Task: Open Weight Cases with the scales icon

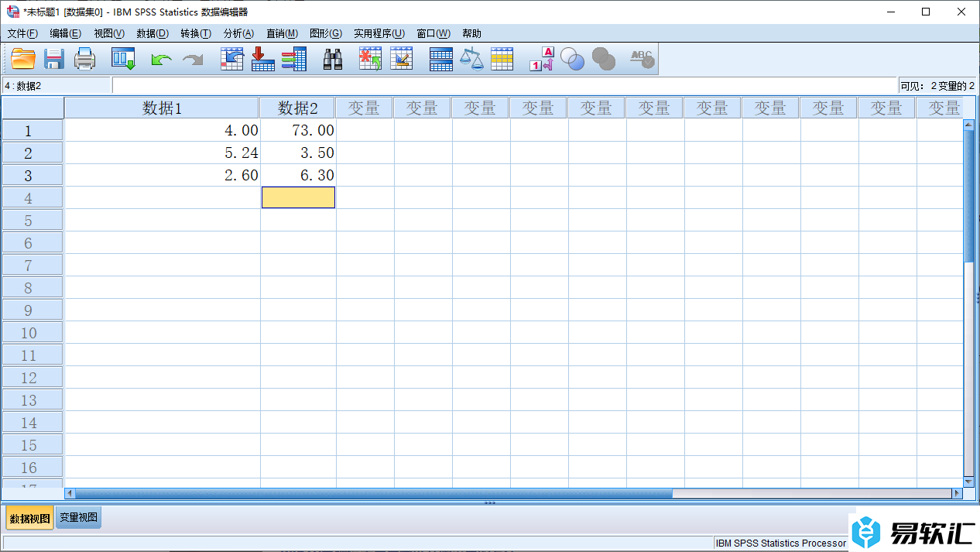Action: click(471, 59)
